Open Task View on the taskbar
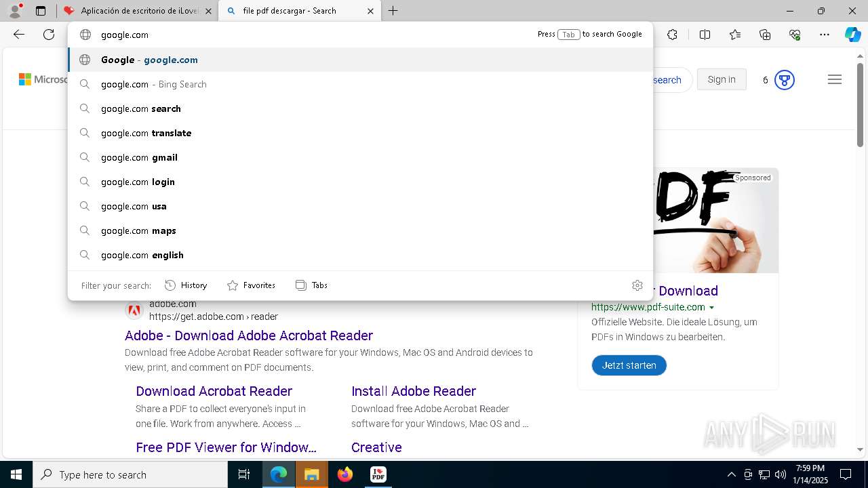868x488 pixels. pos(244,474)
